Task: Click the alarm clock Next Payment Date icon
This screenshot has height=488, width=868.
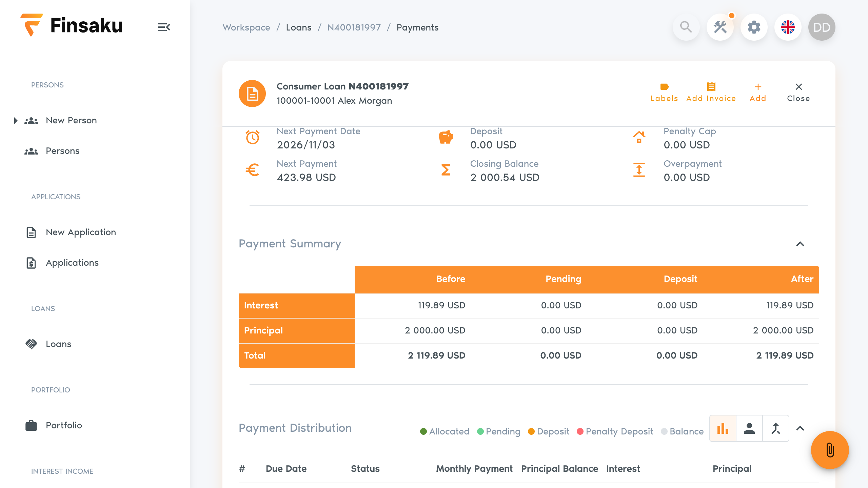Action: [253, 137]
